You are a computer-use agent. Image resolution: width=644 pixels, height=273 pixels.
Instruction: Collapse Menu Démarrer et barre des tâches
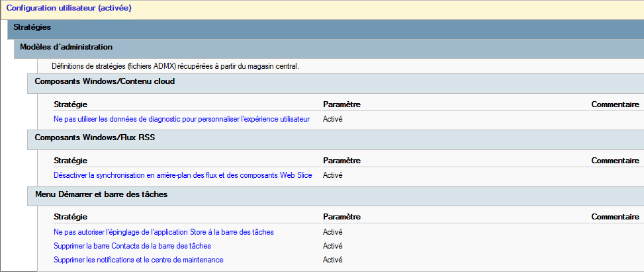[101, 194]
